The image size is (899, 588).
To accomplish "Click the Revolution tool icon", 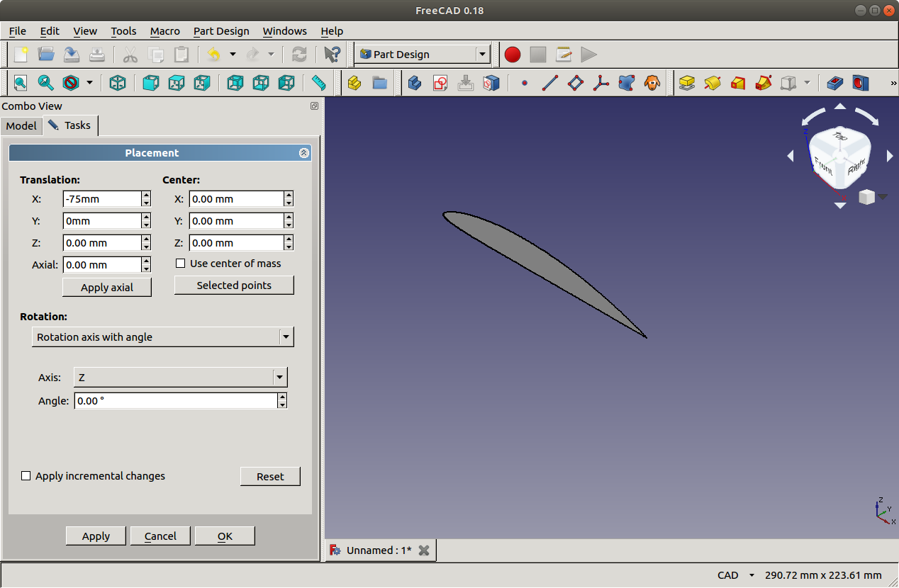I will [x=713, y=83].
